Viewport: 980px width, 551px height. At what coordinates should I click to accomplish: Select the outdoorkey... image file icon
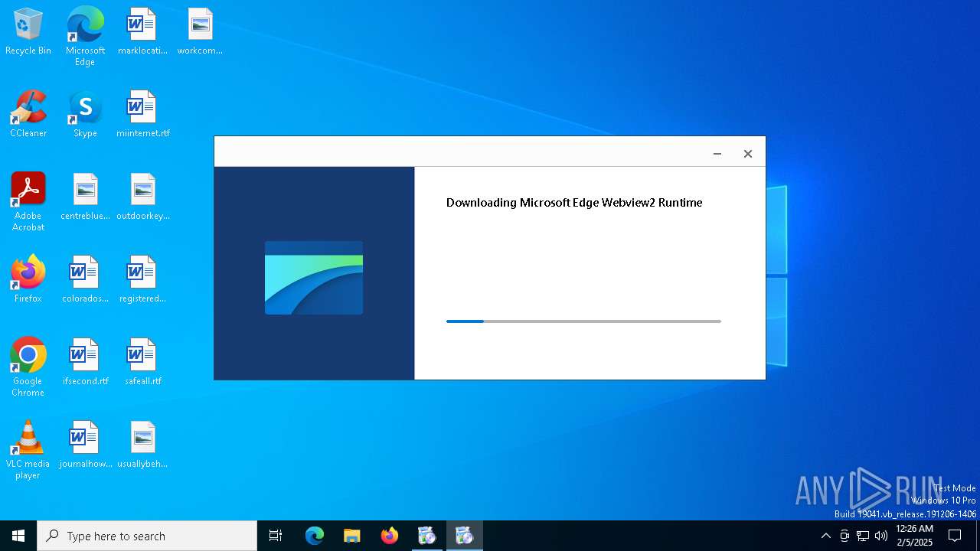[142, 197]
